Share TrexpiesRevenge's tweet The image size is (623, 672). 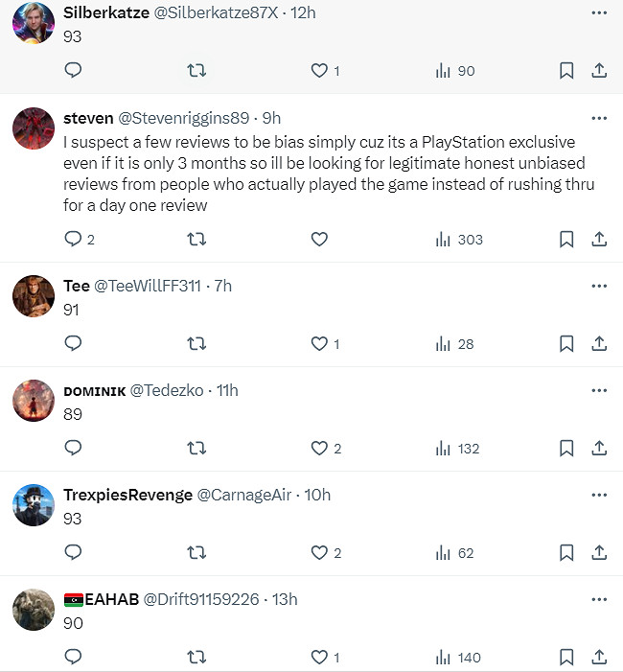[x=599, y=552]
